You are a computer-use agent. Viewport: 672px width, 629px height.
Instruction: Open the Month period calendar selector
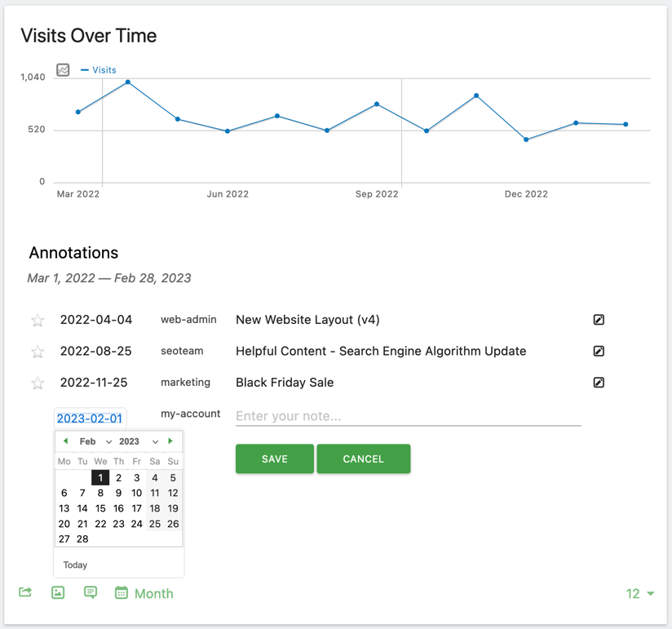[x=144, y=593]
